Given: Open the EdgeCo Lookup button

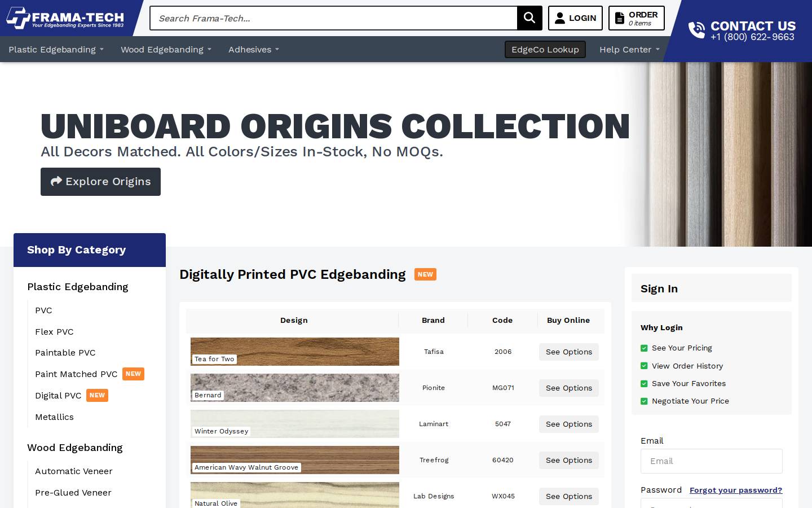Looking at the screenshot, I should [x=545, y=50].
